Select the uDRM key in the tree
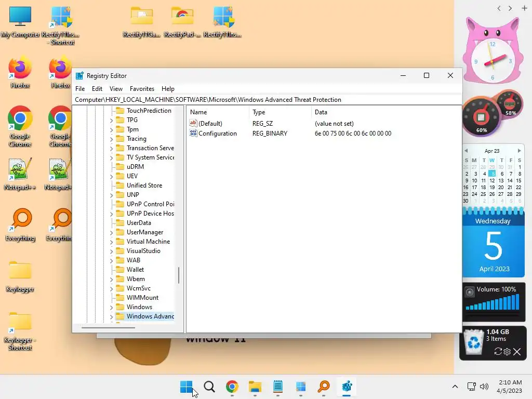Image resolution: width=532 pixels, height=399 pixels. [136, 167]
